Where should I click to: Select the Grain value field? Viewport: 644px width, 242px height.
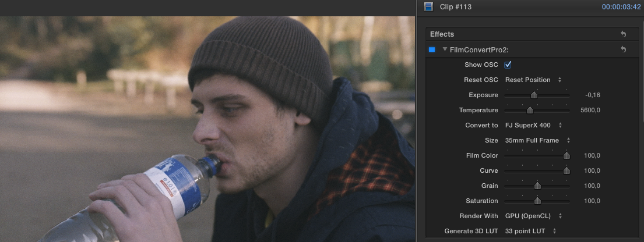click(592, 186)
